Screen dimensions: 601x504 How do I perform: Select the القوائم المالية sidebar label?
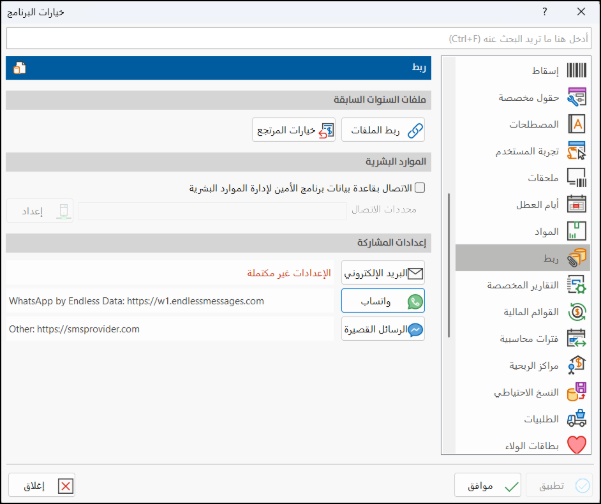coord(531,312)
